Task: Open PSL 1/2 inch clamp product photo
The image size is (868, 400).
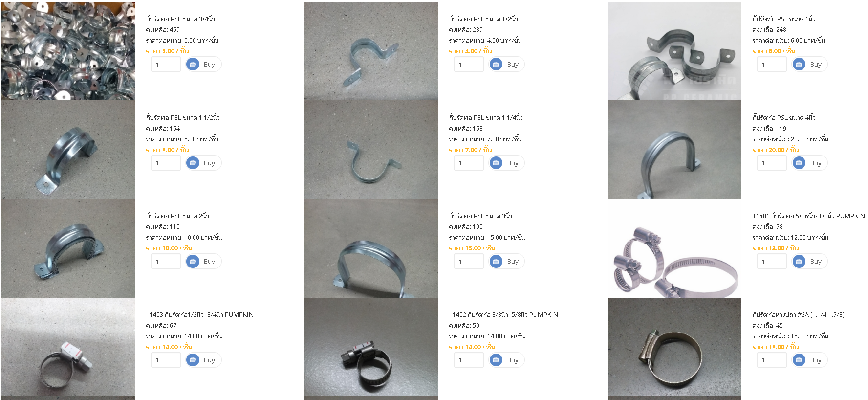Action: 371,51
